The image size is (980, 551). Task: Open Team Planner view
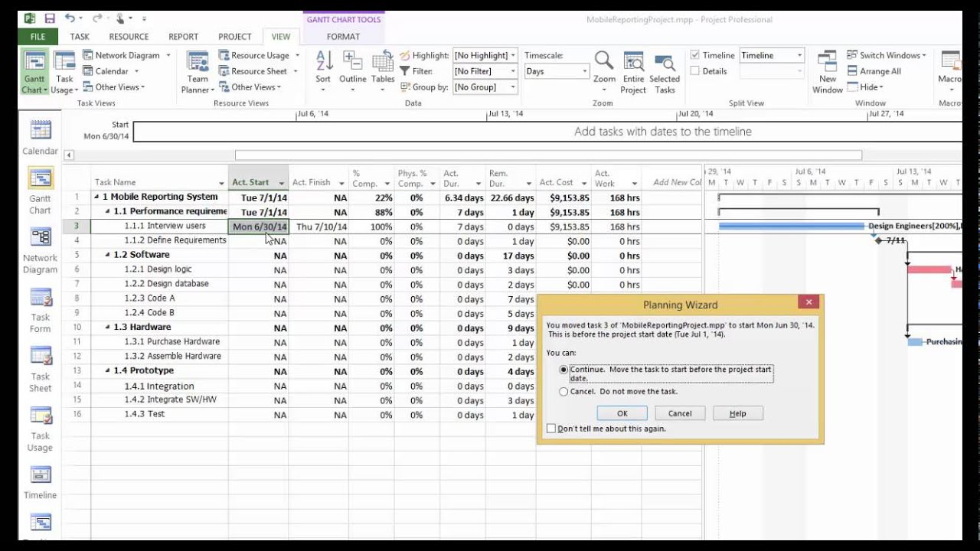[198, 73]
